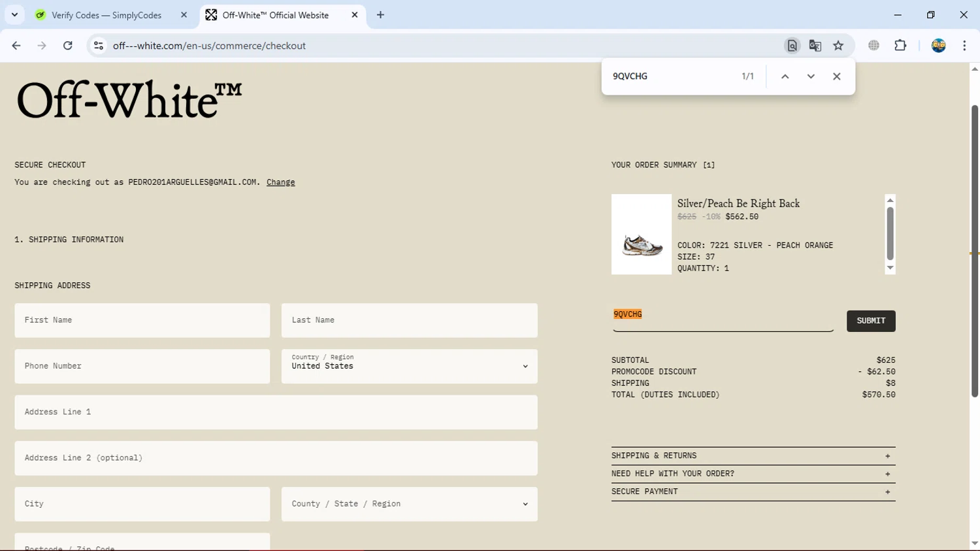Click the address bar URL
980x551 pixels.
[209, 46]
